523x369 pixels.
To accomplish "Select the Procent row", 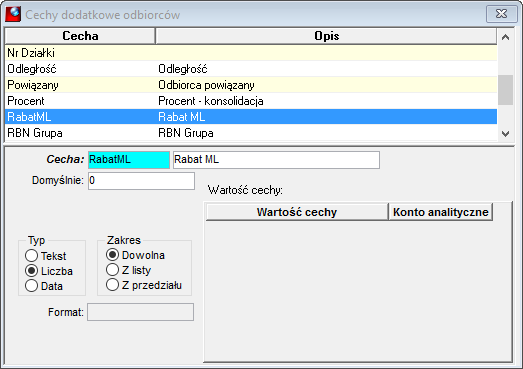I will coord(251,101).
